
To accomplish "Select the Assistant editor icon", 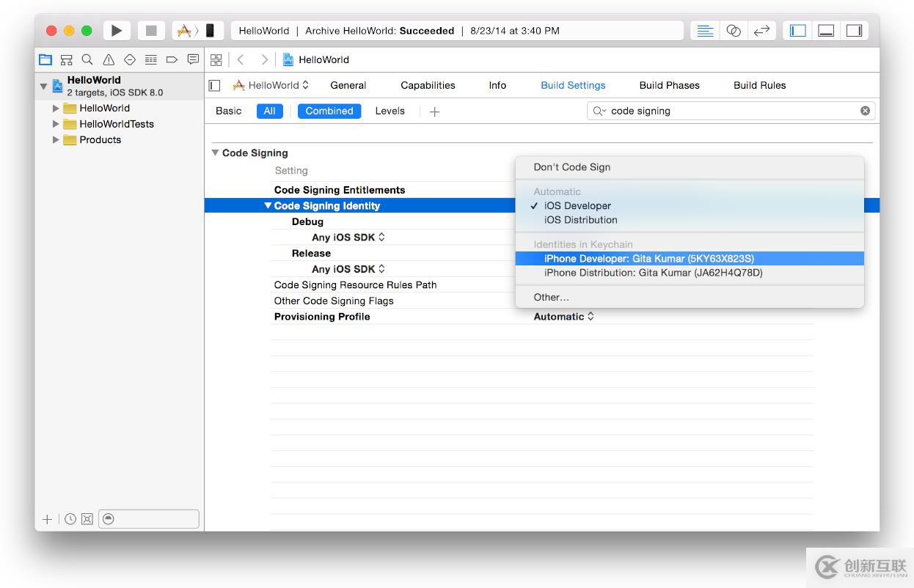I will [734, 31].
